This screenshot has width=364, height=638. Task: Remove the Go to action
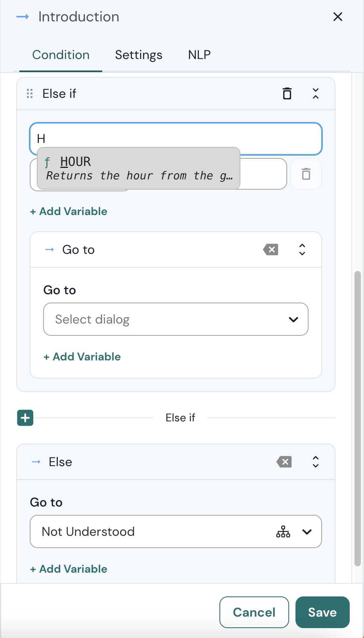pyautogui.click(x=271, y=250)
